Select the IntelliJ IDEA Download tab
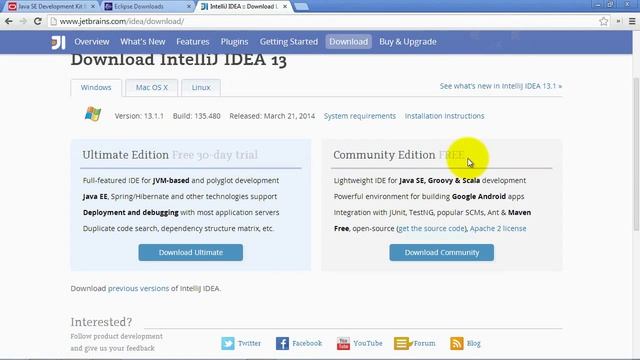Viewport: 640px width, 360px height. click(243, 7)
